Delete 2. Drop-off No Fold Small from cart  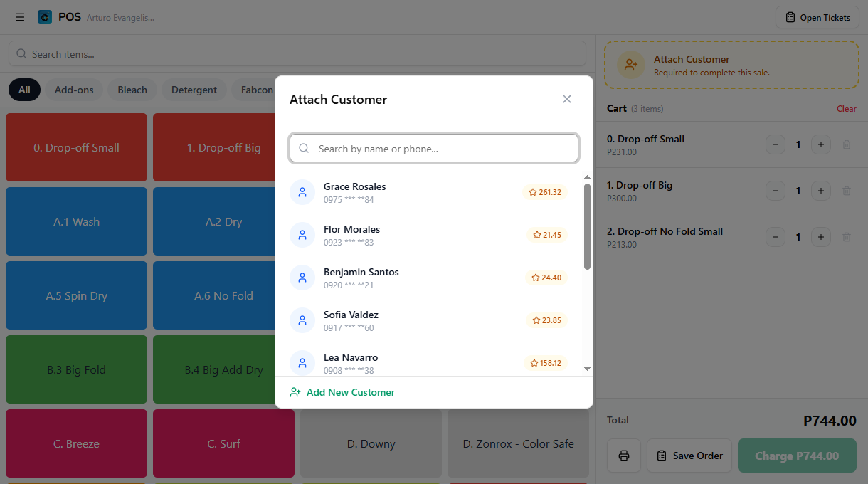(x=847, y=237)
